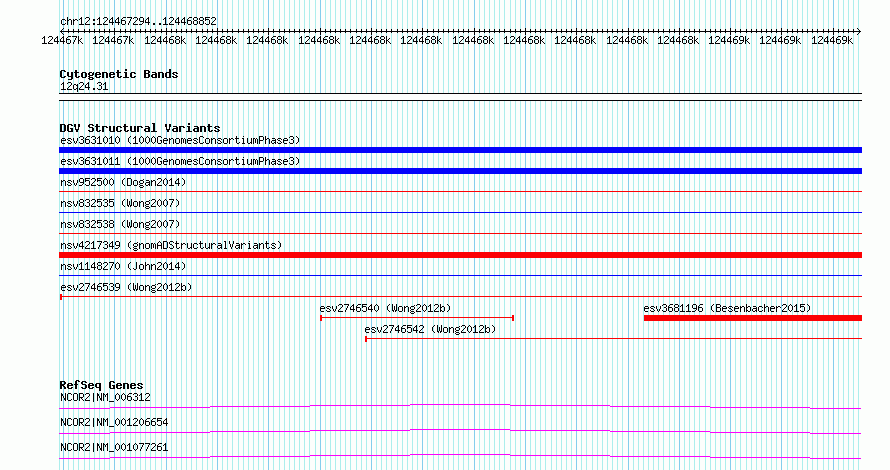Click the esv3681196 Besenbacher2015 red bar

[753, 318]
